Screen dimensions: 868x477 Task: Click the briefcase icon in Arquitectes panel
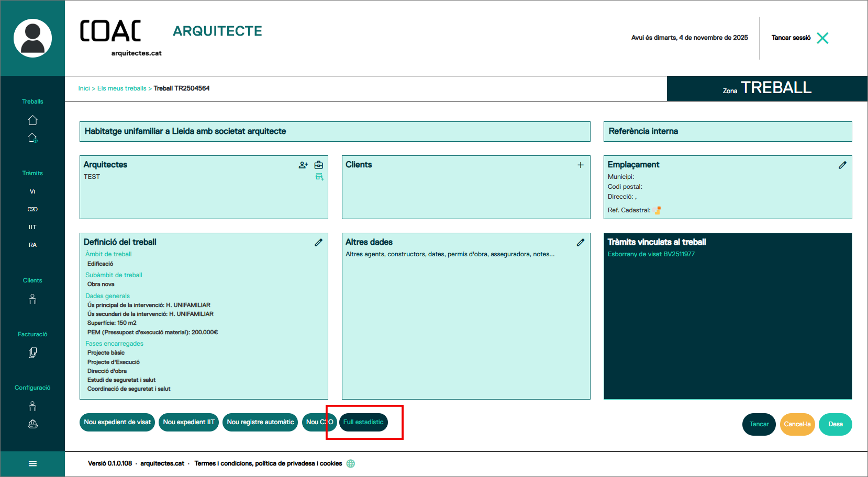(318, 165)
